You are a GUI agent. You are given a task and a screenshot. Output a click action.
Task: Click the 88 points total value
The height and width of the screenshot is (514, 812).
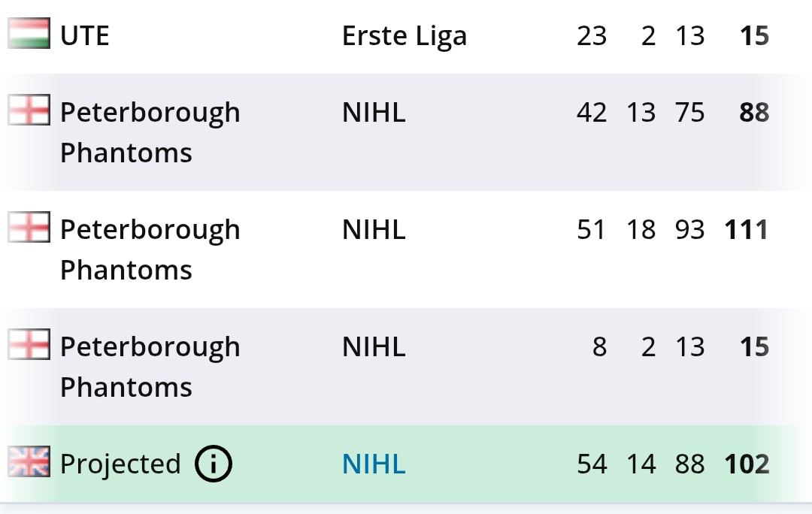(755, 112)
